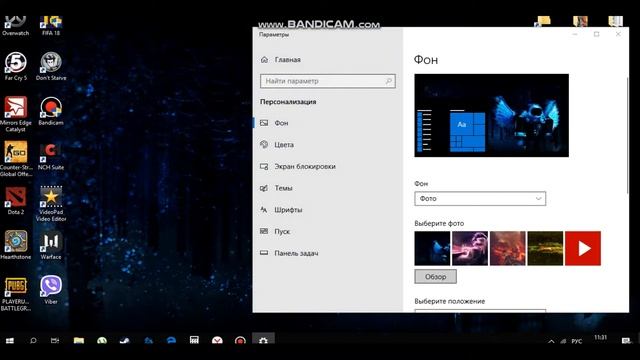Click the Обзор browse button
Screen dimensions: 640x360
tap(436, 277)
